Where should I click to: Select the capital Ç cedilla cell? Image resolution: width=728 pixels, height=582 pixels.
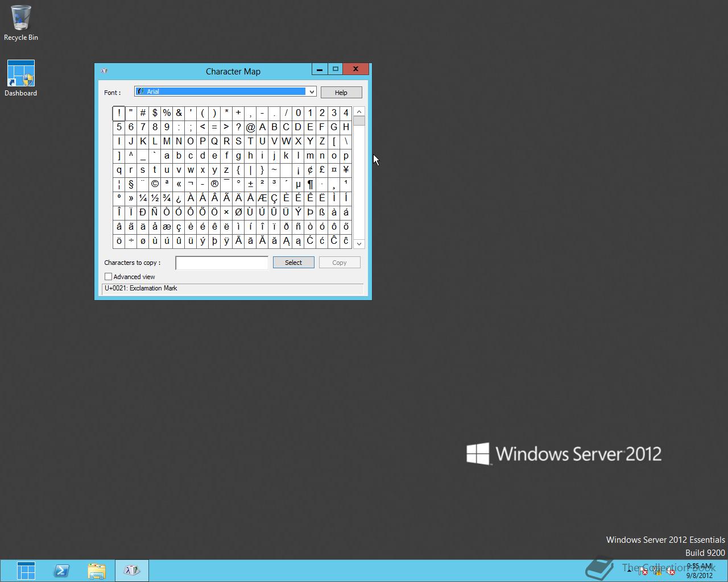pos(274,198)
